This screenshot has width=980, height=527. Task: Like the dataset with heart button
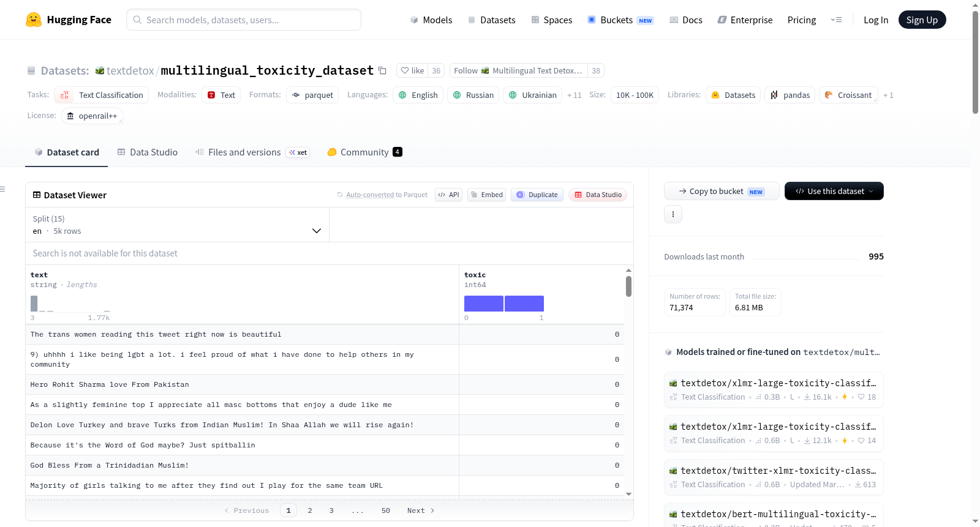click(412, 70)
